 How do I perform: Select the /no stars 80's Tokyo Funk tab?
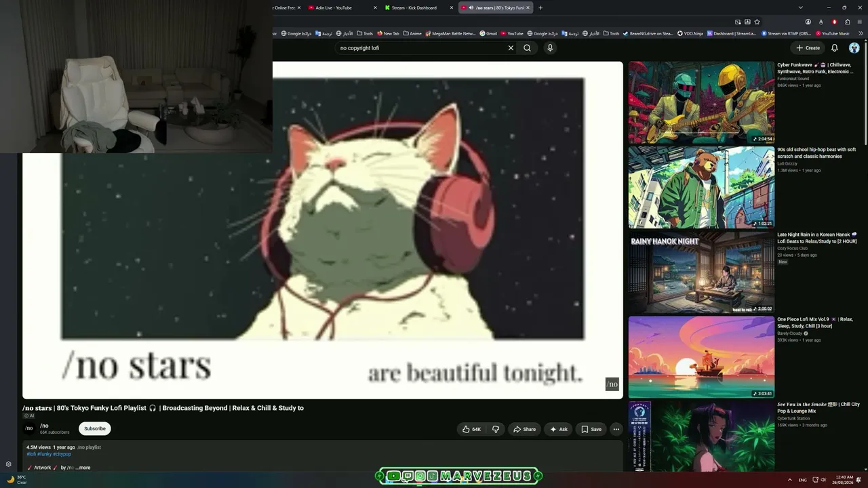pos(496,8)
